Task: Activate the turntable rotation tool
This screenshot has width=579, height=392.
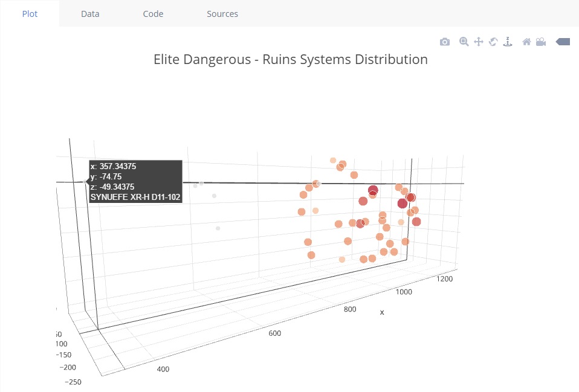Action: [508, 41]
